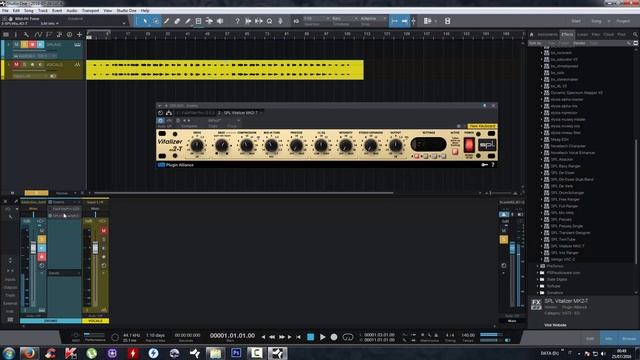Toggle the Vitalizer red power switch
The image size is (640, 360).
point(469,145)
